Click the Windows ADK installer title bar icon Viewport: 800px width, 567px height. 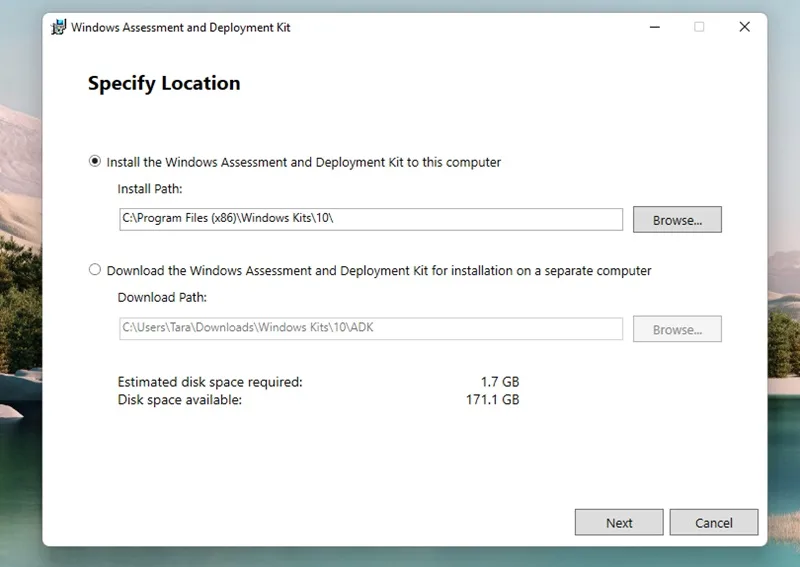tap(59, 27)
